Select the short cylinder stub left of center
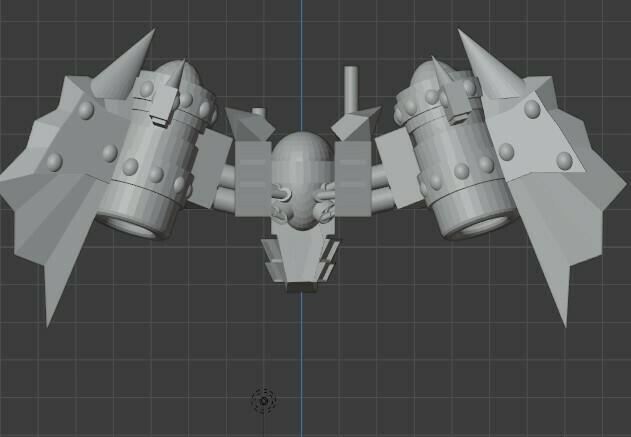This screenshot has height=437, width=631. [258, 113]
